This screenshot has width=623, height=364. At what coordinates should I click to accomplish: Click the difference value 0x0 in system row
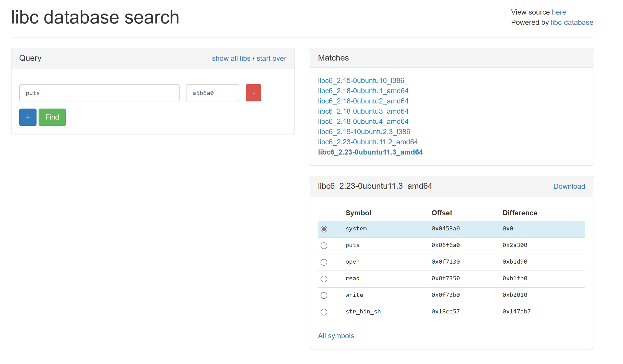[508, 228]
